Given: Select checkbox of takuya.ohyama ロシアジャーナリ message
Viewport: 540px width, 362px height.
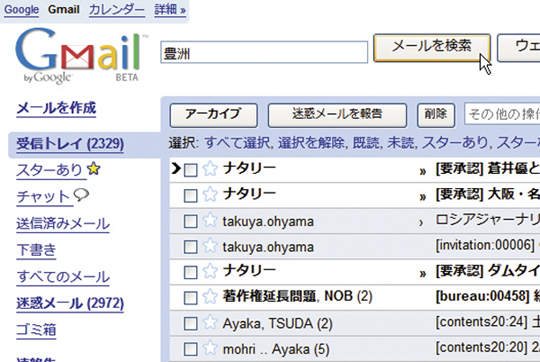Looking at the screenshot, I should click(x=190, y=221).
